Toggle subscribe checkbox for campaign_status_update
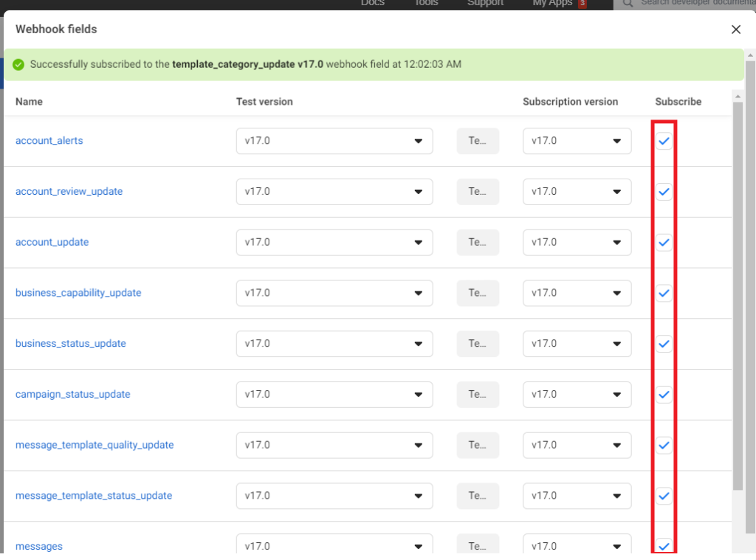This screenshot has height=560, width=756. pyautogui.click(x=664, y=395)
